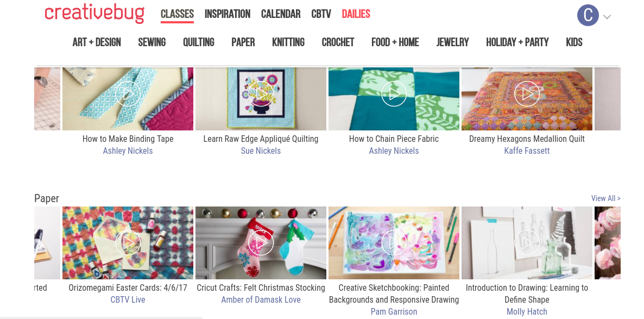Open the Calendar page
Image resolution: width=644 pixels, height=319 pixels.
(281, 14)
